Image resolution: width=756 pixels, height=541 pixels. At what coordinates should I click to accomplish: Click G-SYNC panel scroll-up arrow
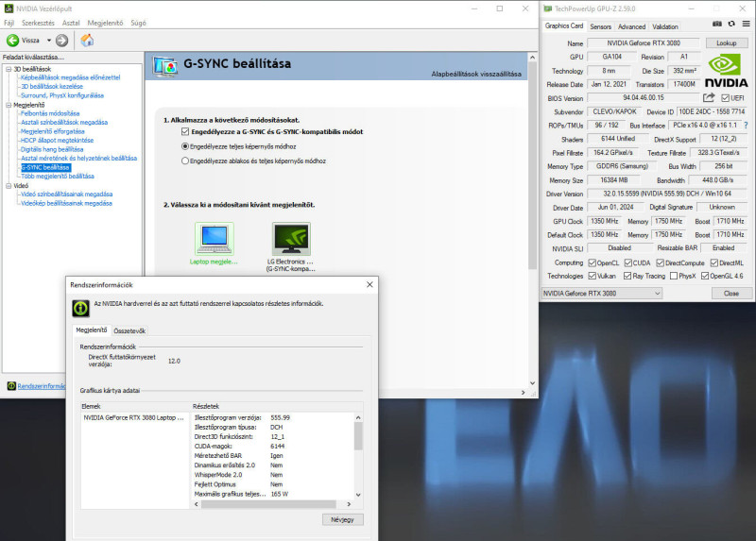[532, 58]
